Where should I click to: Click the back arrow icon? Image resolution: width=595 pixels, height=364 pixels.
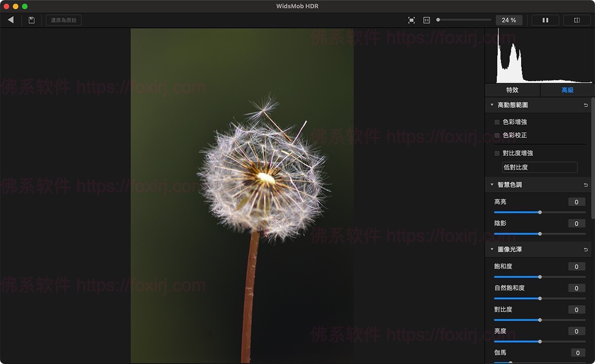pos(10,20)
